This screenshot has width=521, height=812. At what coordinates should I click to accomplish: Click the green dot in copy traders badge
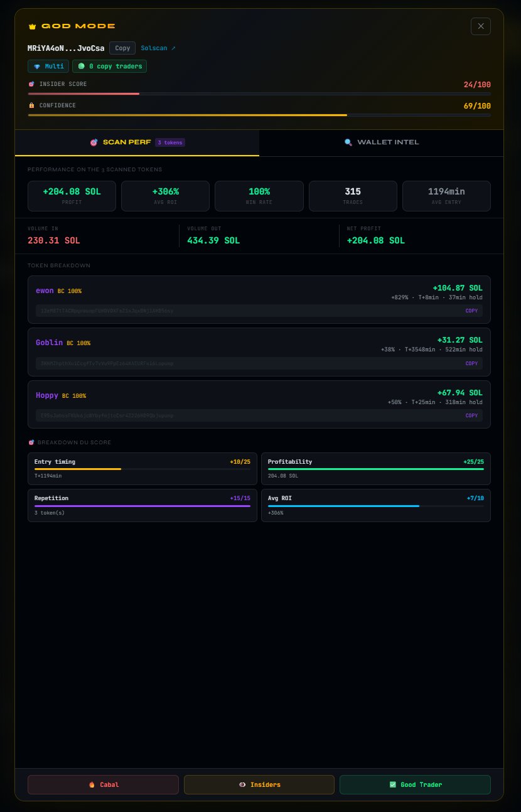[x=81, y=66]
